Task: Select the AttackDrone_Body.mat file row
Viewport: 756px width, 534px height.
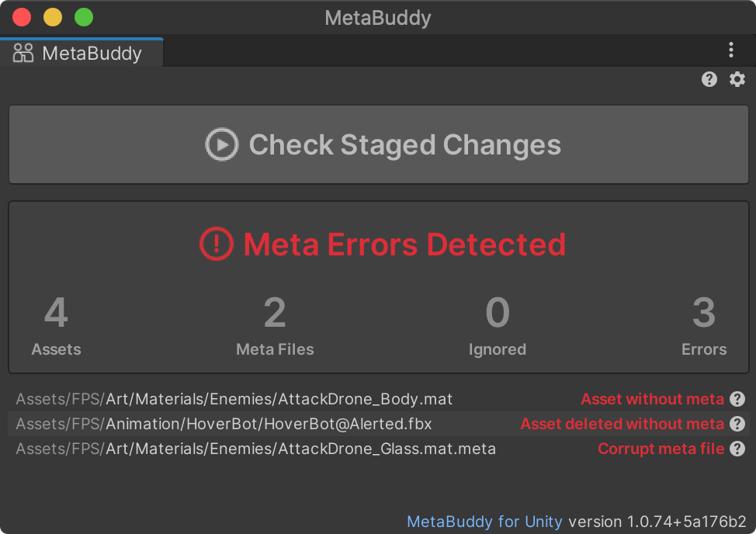Action: 234,399
